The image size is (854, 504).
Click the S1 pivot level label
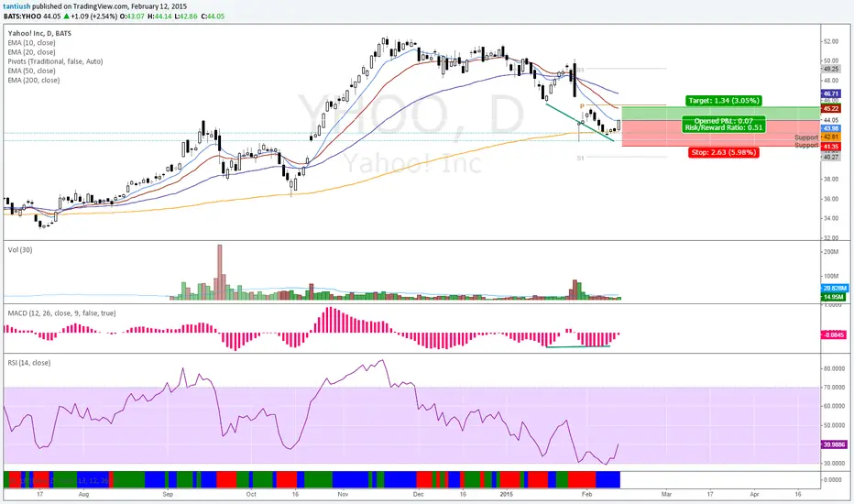[581, 158]
